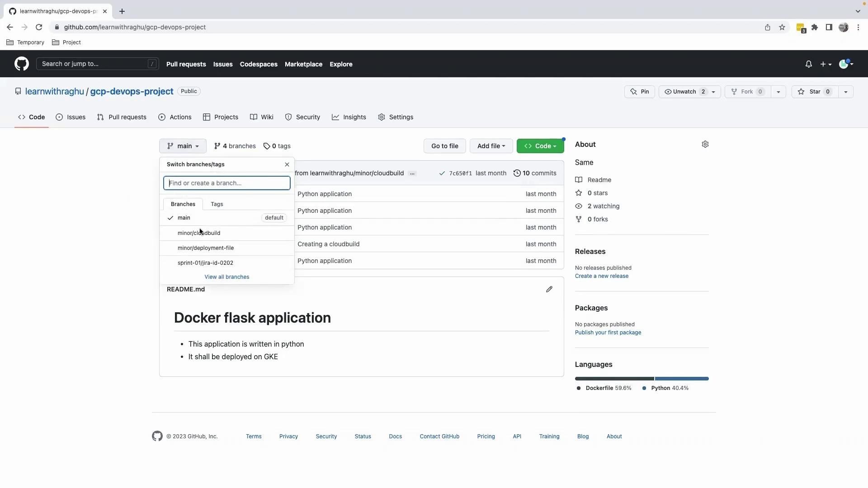Switch to the Tags tab
Screen dimensions: 868x488
(x=217, y=204)
